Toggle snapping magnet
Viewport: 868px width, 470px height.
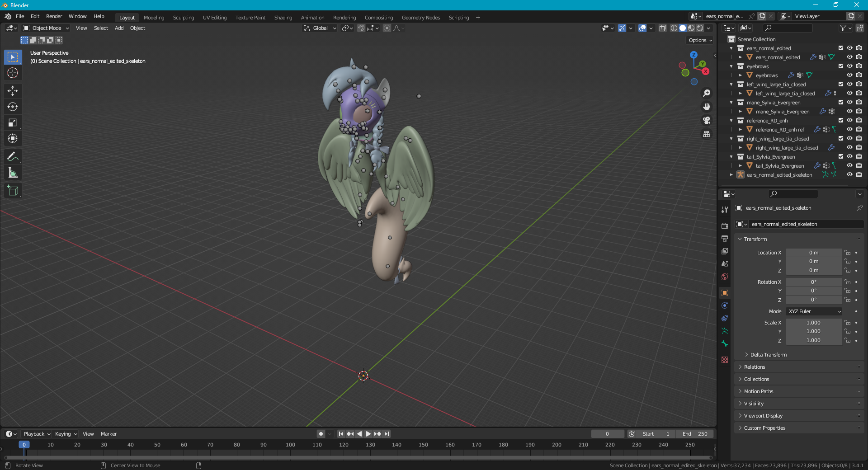tap(361, 28)
